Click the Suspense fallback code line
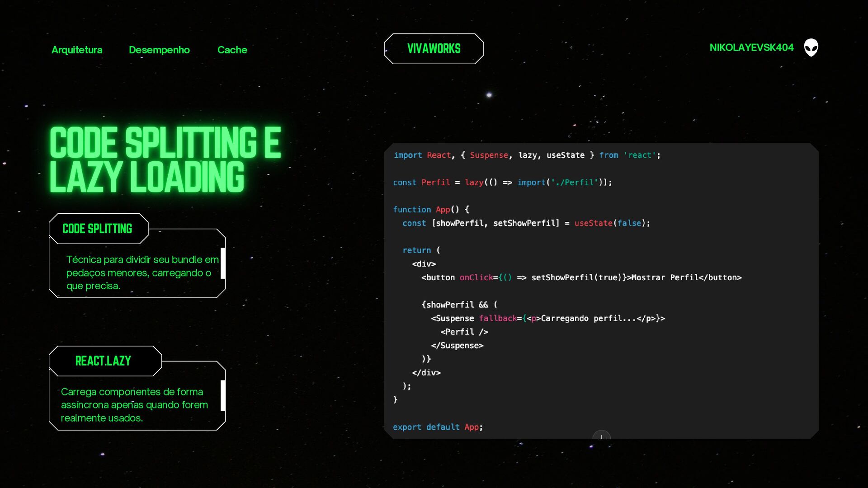Image resolution: width=868 pixels, height=488 pixels. point(548,319)
